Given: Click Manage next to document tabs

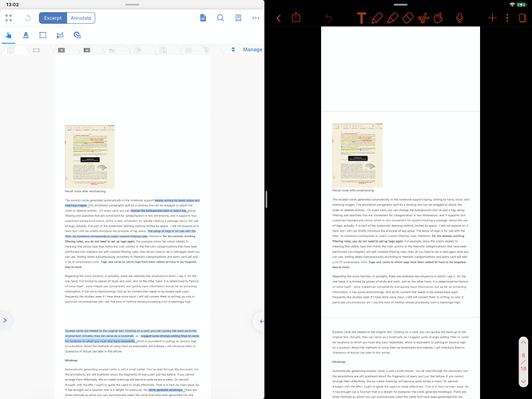Looking at the screenshot, I should click(252, 49).
